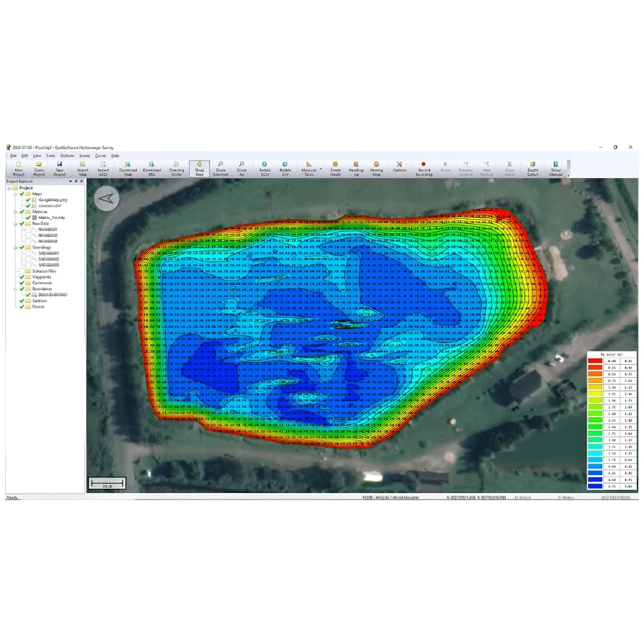Uncheck the GoogleMap.png layer checkbox
The image size is (644, 644).
tap(29, 200)
